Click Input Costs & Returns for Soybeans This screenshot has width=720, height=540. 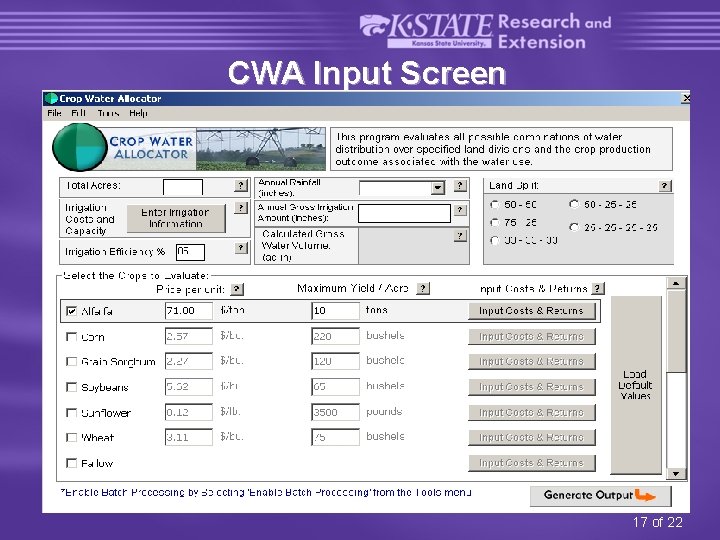tap(531, 387)
